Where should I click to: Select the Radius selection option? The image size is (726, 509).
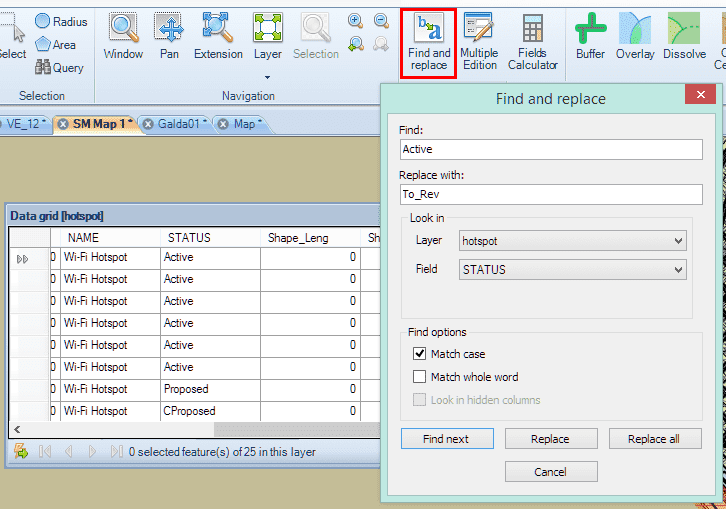click(61, 21)
